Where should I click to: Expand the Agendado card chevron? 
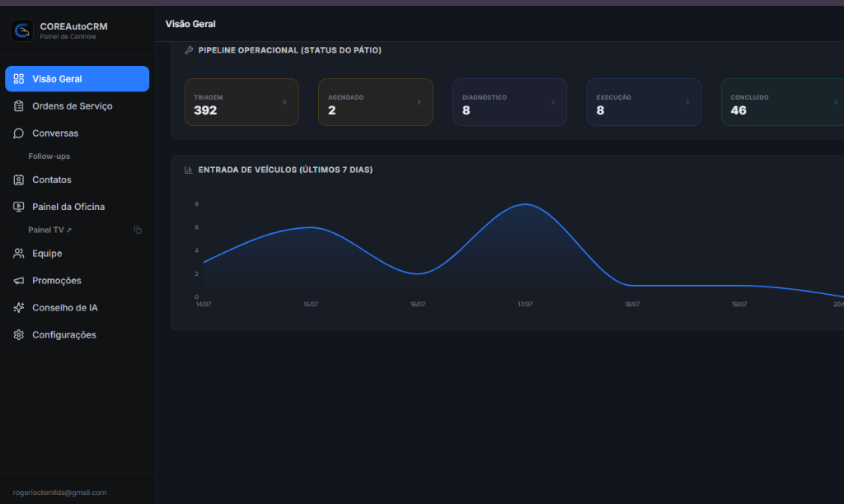[x=419, y=102]
